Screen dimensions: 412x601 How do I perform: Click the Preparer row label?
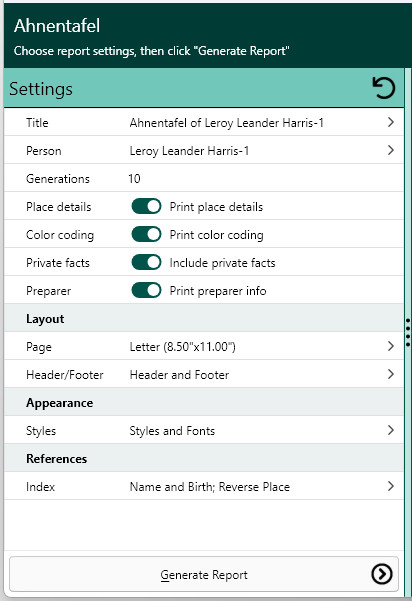click(48, 291)
